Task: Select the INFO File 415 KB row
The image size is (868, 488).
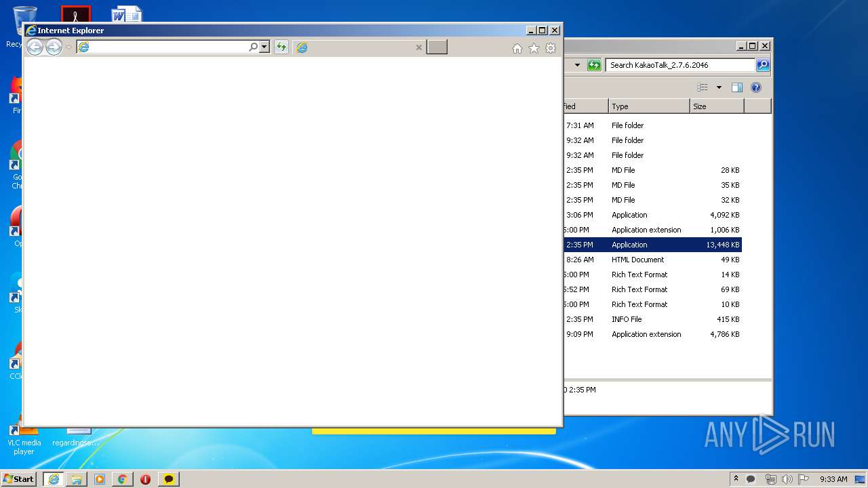Action: point(653,319)
